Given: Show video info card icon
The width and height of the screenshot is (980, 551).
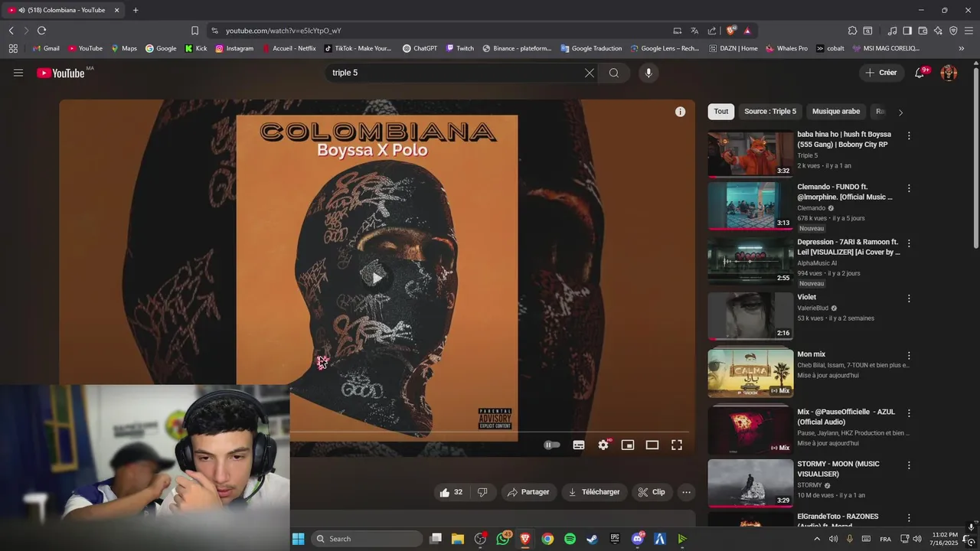Looking at the screenshot, I should (x=680, y=112).
